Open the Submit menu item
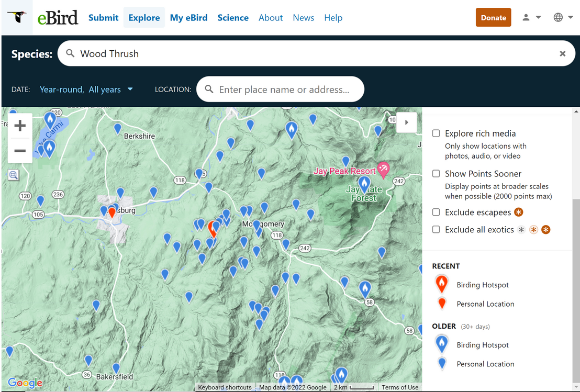Screen dimensions: 580x392 tap(103, 18)
